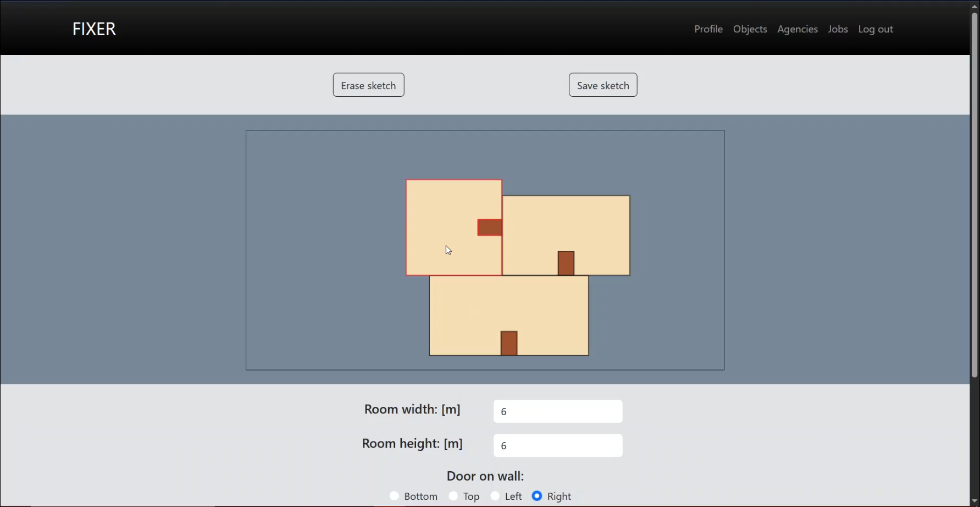Screen dimensions: 980x507
Task: Click the door on the selected room
Action: (x=489, y=227)
